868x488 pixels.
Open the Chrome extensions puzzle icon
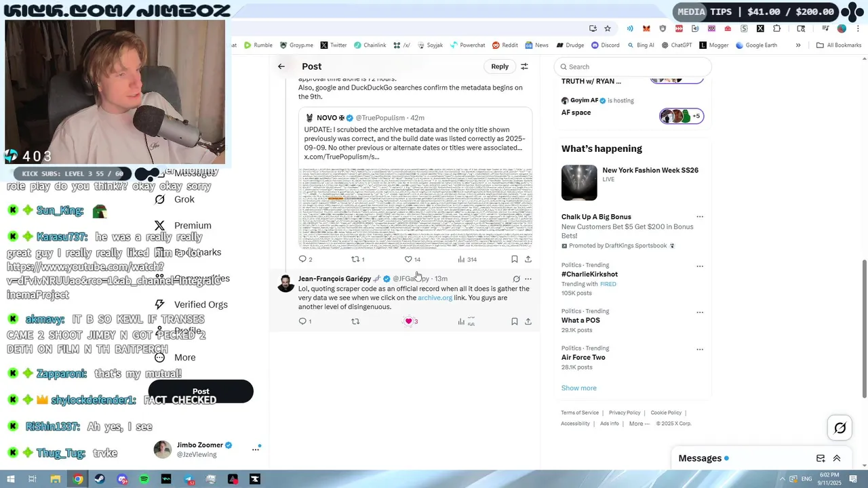point(777,28)
